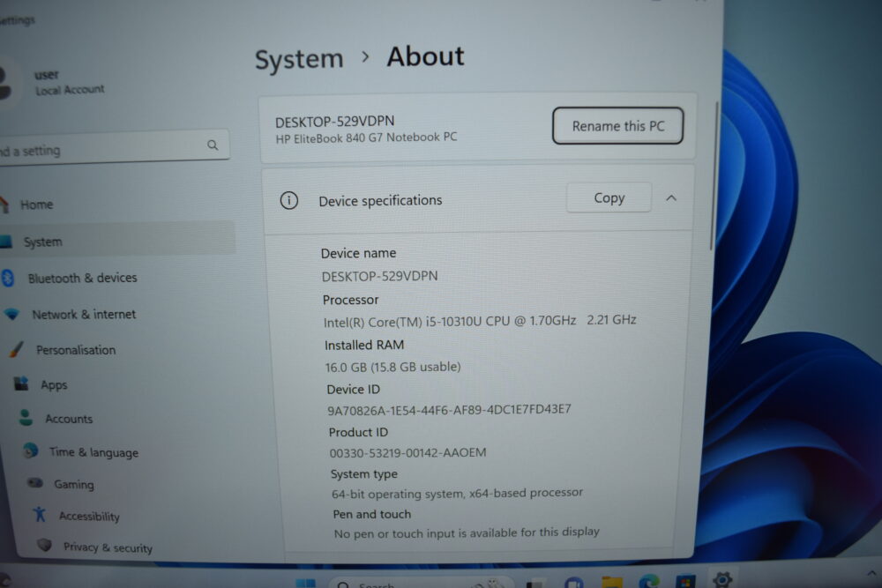This screenshot has height=588, width=882.
Task: Open Accounts settings label
Action: point(69,419)
